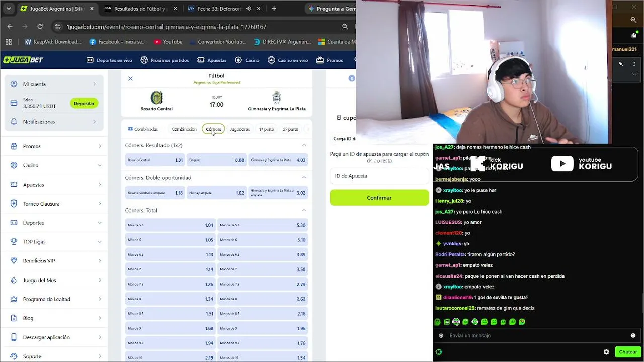The width and height of the screenshot is (644, 362).
Task: Collapse the Córners. Total section
Action: [x=304, y=210]
